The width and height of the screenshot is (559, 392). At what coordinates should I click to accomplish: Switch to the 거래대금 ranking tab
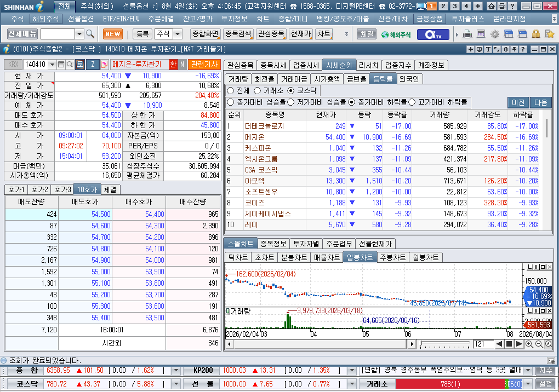pos(294,79)
